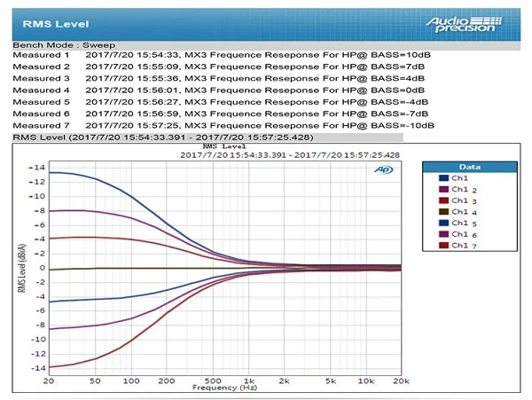532x400 pixels.
Task: Click the +14 tick on level axis
Action: [36, 168]
